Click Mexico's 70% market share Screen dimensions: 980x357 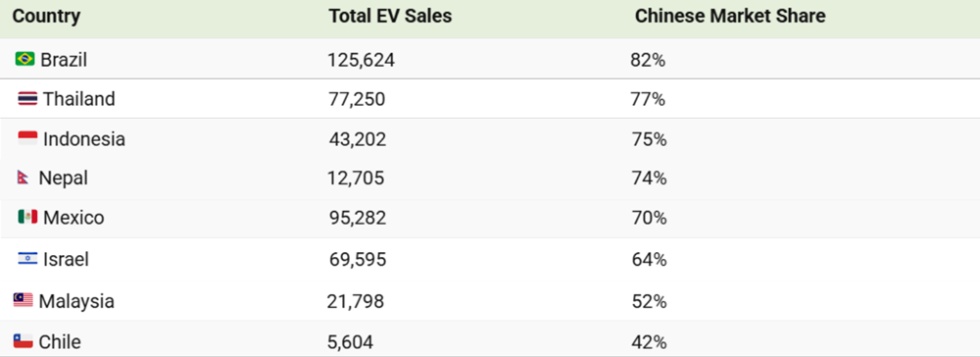[649, 218]
